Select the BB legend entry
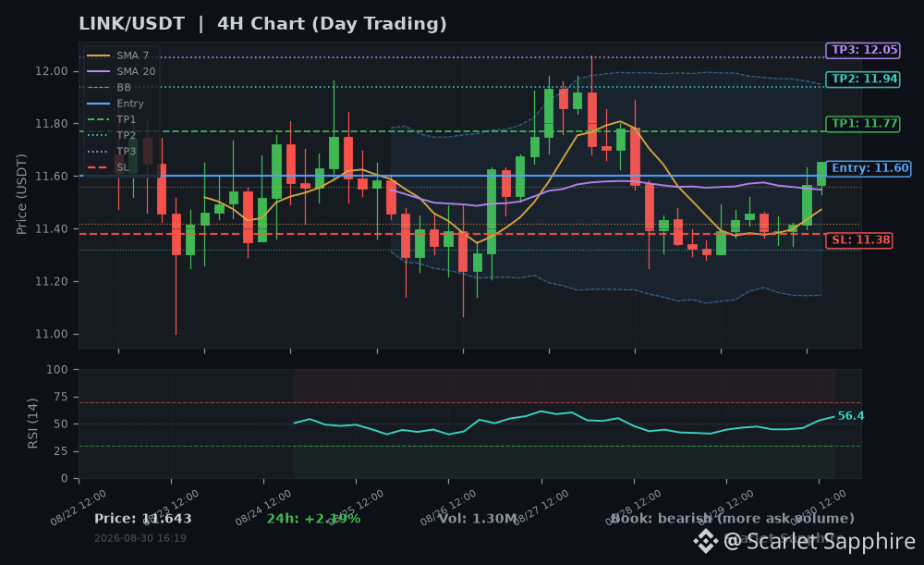The width and height of the screenshot is (924, 565). coord(110,87)
